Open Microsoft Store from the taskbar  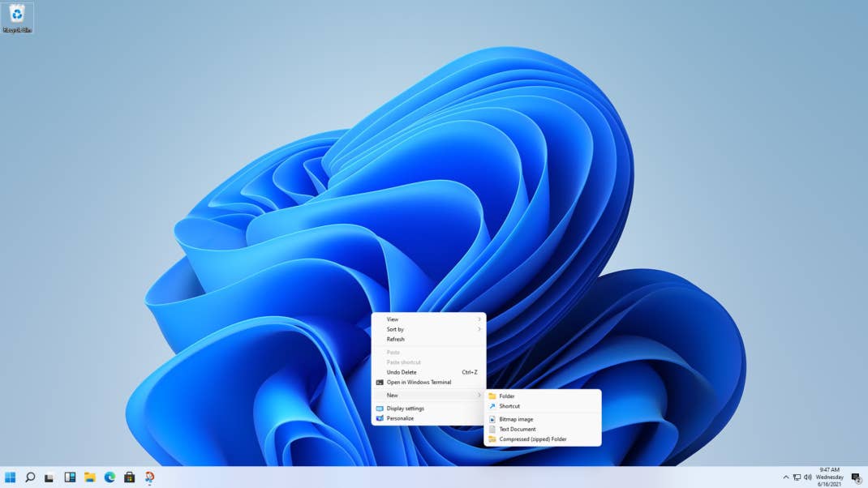[x=130, y=477]
